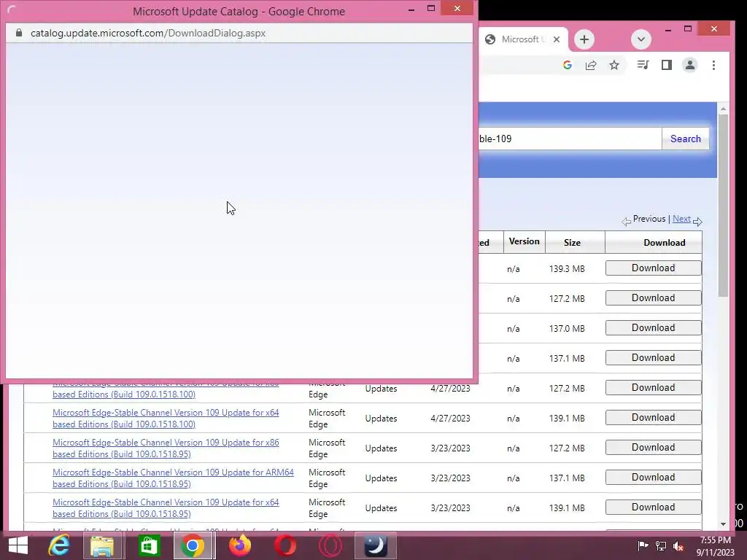Viewport: 747px width, 560px height.
Task: Open media control icon in Chrome toolbar
Action: pyautogui.click(x=643, y=65)
